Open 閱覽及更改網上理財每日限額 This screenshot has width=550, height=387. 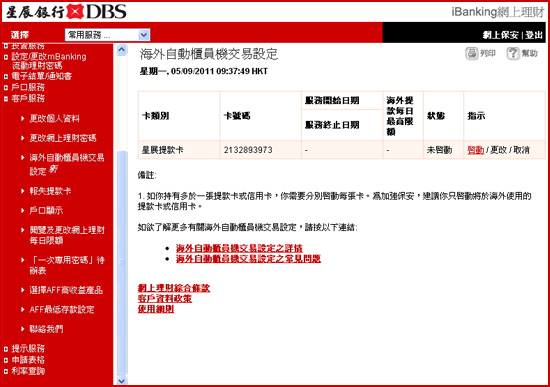point(67,235)
